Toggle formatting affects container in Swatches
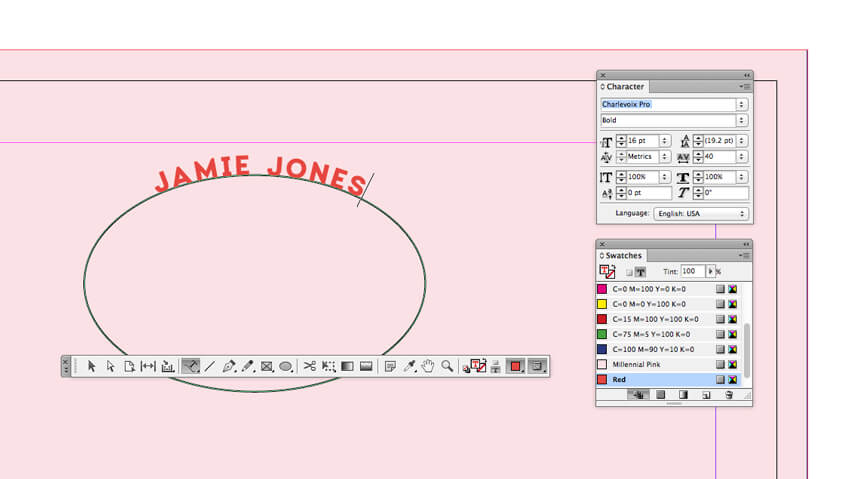850x479 pixels. (x=629, y=272)
